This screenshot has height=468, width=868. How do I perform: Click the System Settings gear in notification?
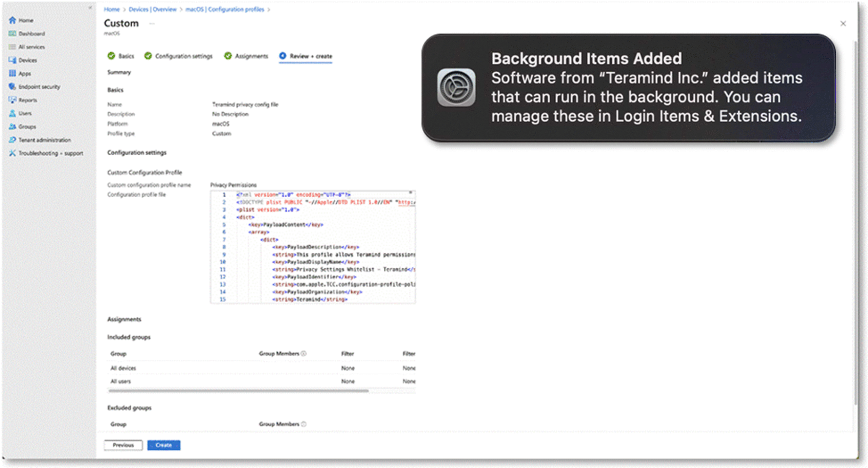point(456,88)
